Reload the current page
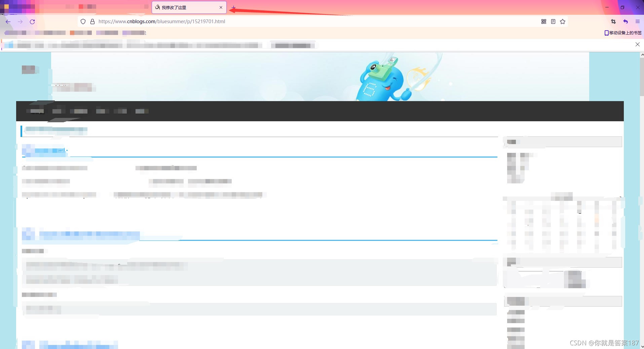Image resolution: width=644 pixels, height=349 pixels. coord(32,21)
